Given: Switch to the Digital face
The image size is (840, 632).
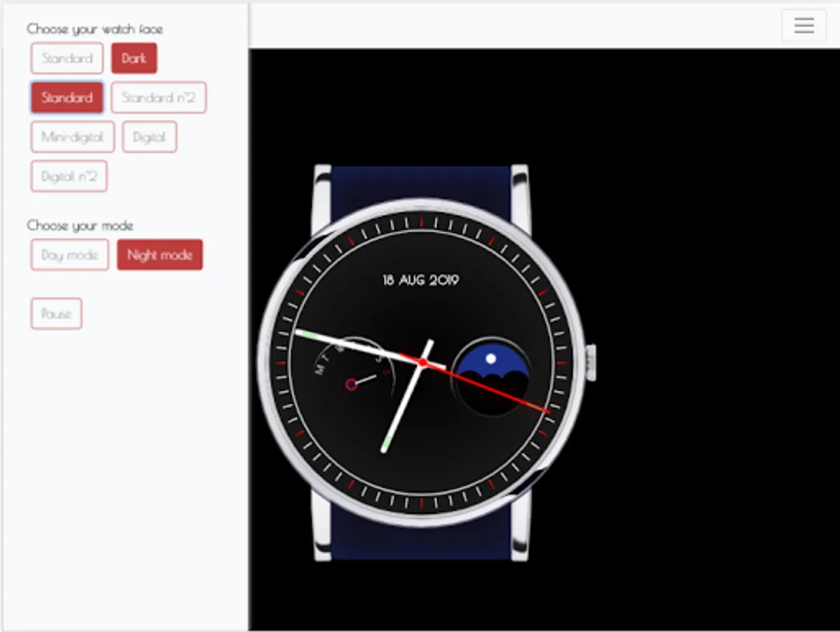Looking at the screenshot, I should [149, 137].
